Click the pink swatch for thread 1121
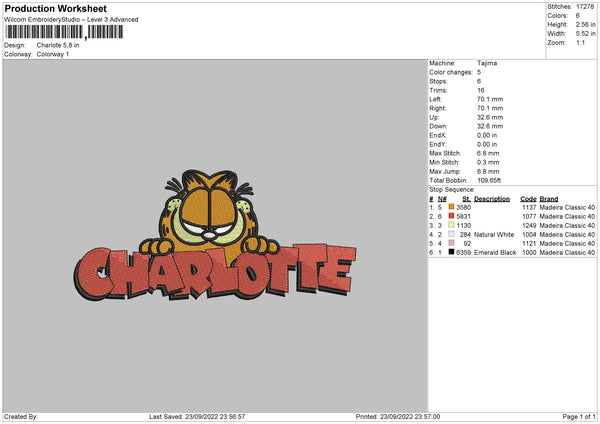Viewport: 600px width, 424px height. point(452,243)
